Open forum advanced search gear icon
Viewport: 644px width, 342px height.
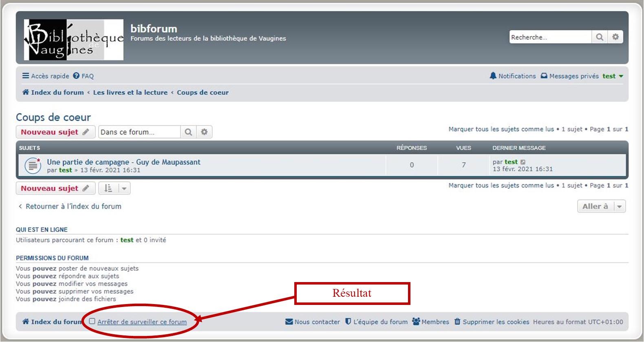(x=204, y=132)
